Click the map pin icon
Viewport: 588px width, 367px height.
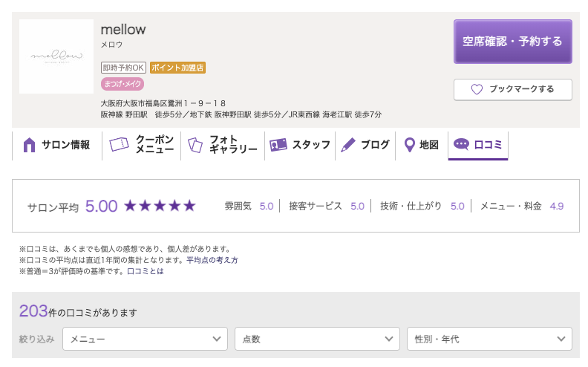[x=410, y=145]
